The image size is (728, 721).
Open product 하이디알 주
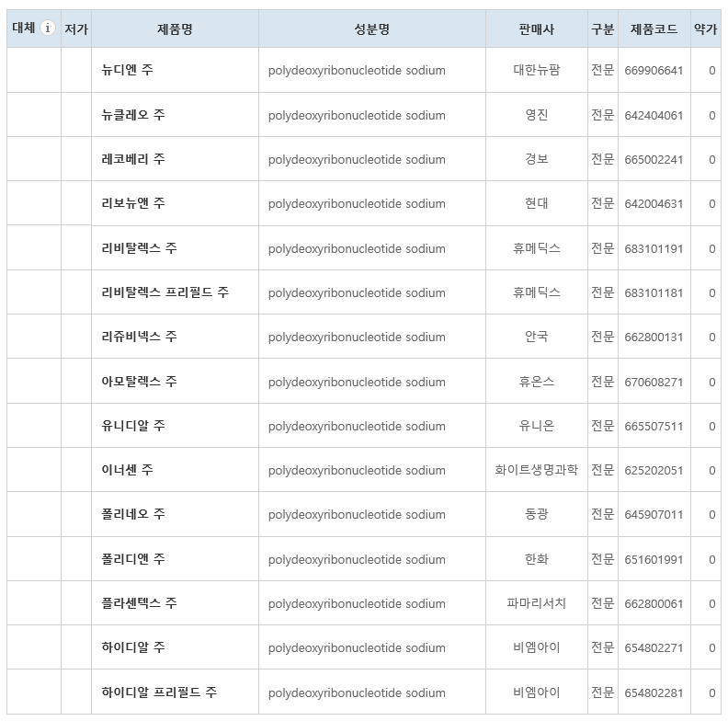(133, 647)
